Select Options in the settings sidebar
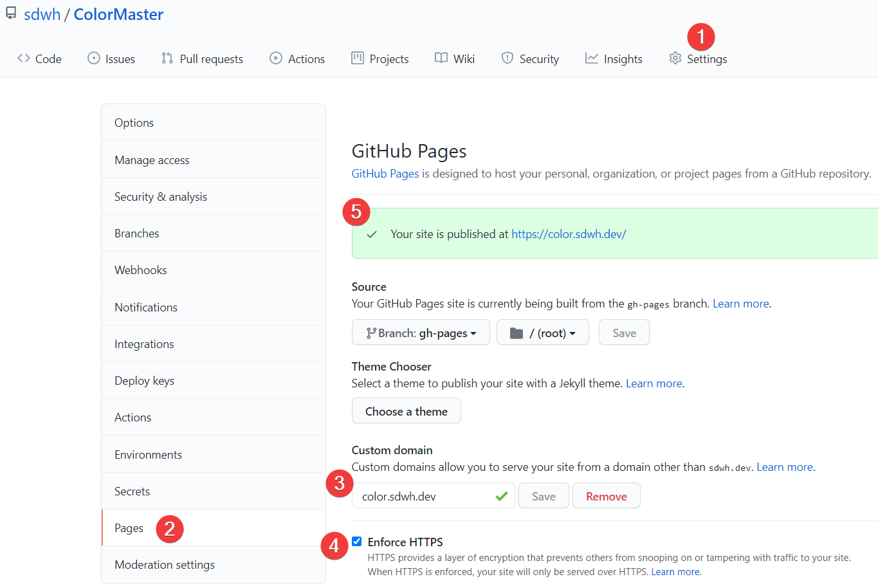 coord(214,122)
